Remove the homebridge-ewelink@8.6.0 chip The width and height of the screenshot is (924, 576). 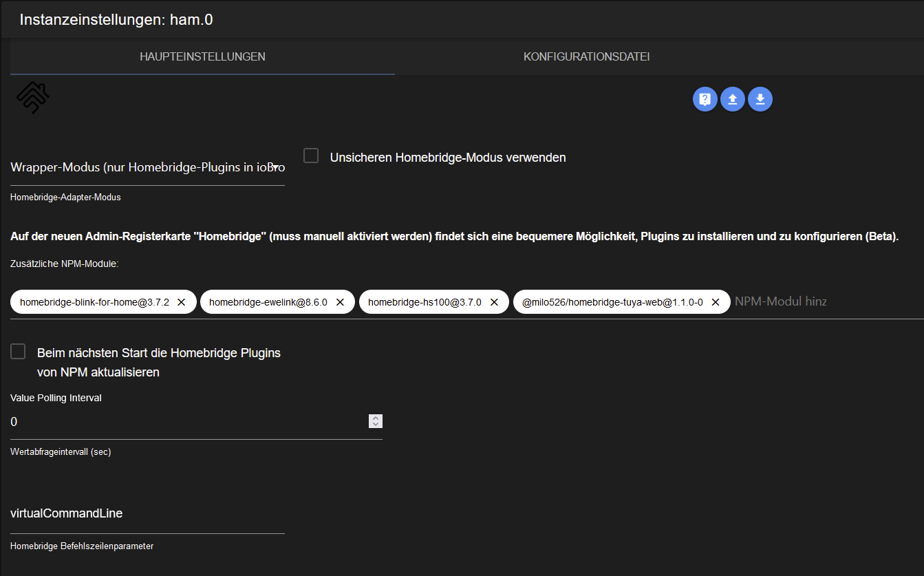click(x=340, y=302)
